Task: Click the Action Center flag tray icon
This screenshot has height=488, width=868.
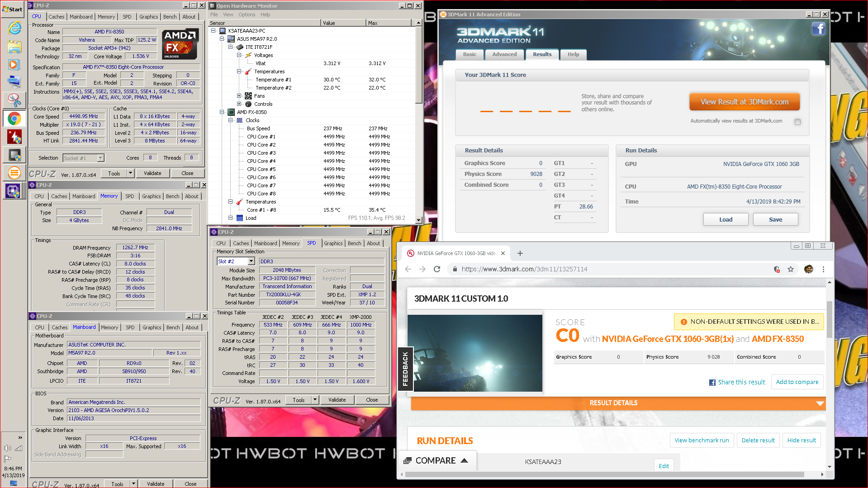Action: (x=8, y=458)
